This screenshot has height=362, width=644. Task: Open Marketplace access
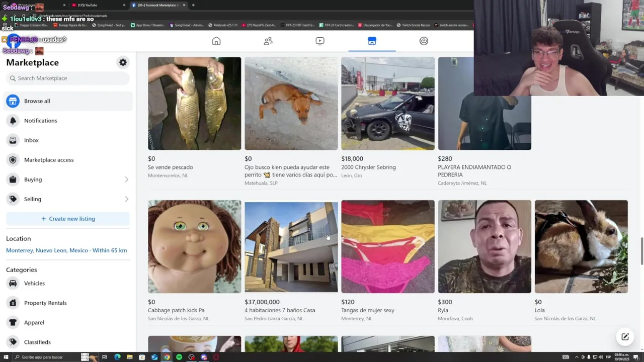coord(68,160)
